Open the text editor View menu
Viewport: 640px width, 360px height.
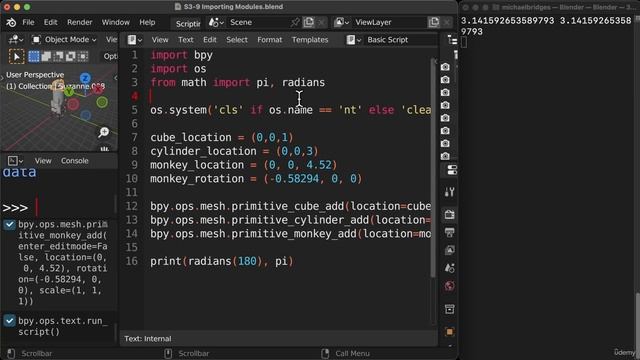[x=160, y=40]
